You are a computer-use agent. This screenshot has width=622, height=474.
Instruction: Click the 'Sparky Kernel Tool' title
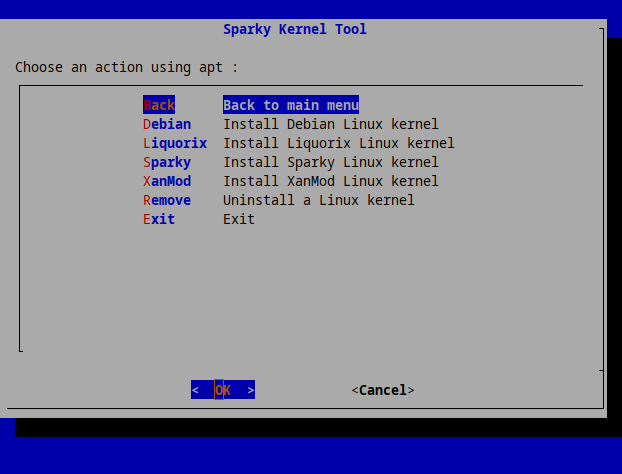(295, 29)
